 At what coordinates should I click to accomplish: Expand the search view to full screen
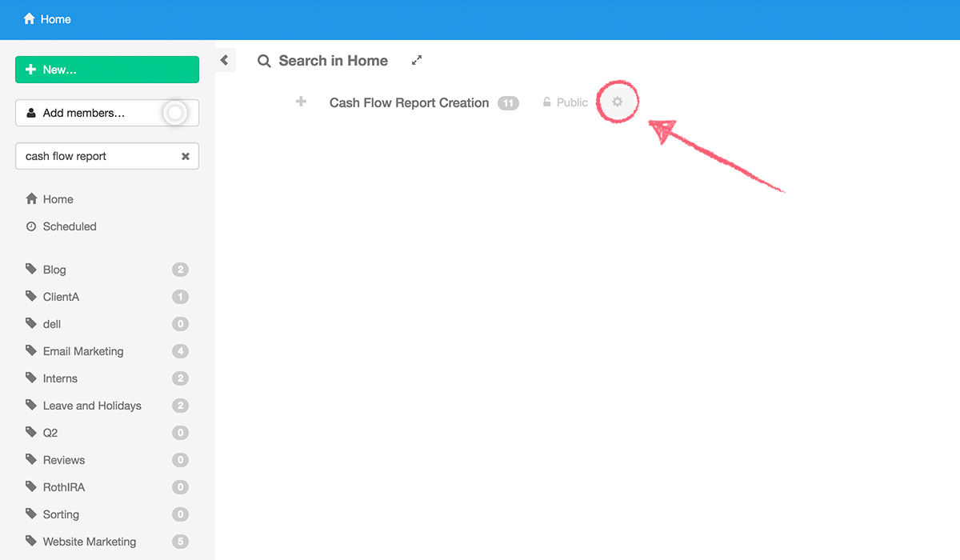[x=416, y=60]
